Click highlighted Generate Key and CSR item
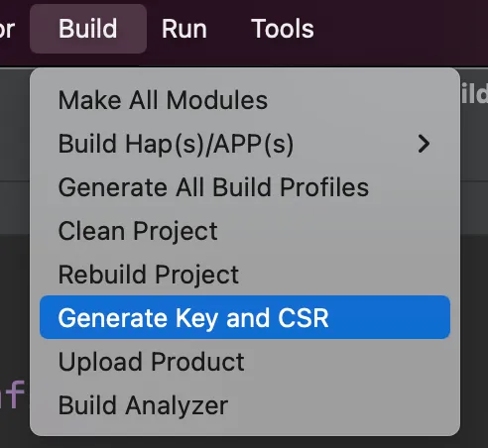Image resolution: width=488 pixels, height=448 pixels. tap(245, 317)
